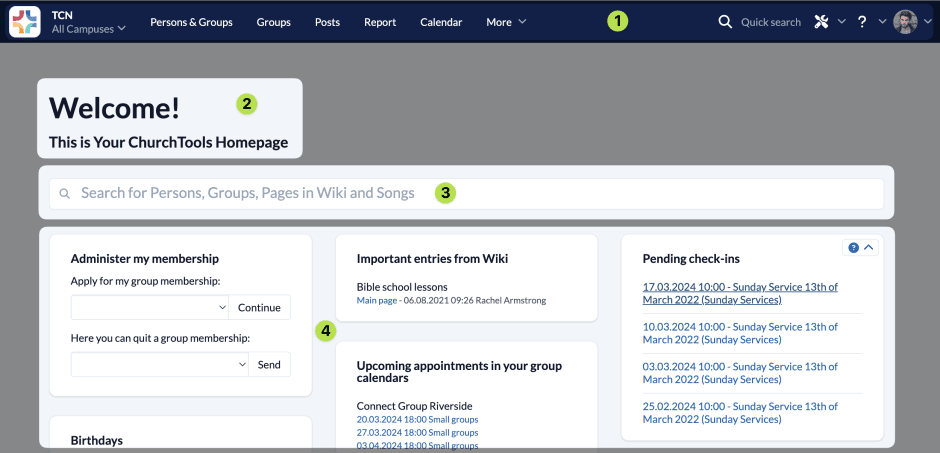Open the Posts menu item
Image resolution: width=940 pixels, height=453 pixels.
[327, 22]
